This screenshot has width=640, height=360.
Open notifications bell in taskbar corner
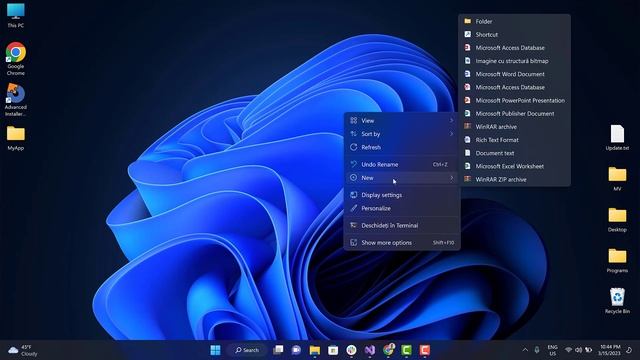pos(629,350)
